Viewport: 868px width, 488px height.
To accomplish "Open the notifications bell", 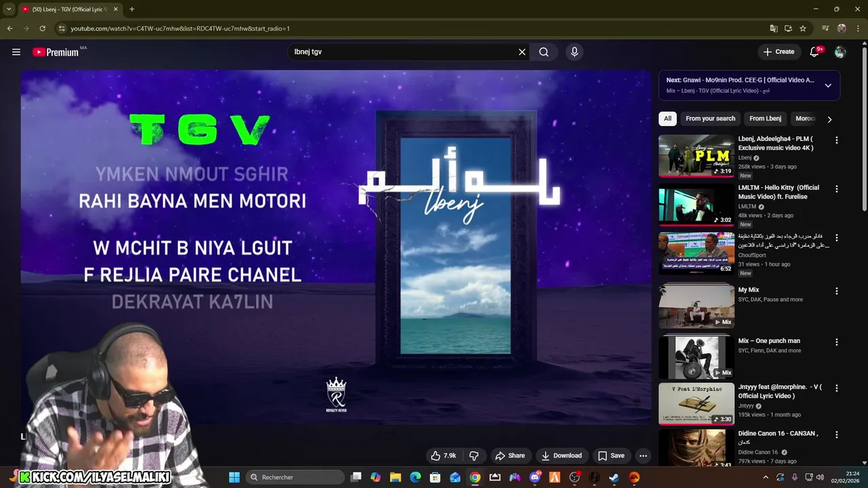I will 815,52.
